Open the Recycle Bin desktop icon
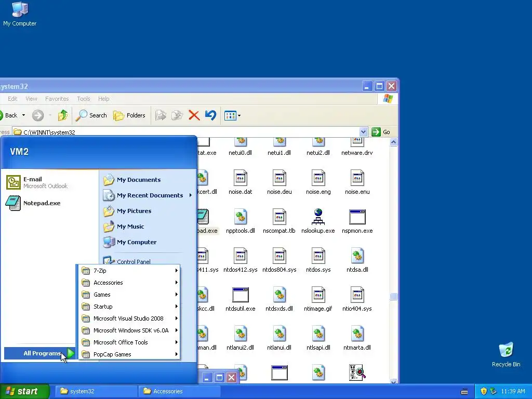The width and height of the screenshot is (532, 399). tap(506, 354)
